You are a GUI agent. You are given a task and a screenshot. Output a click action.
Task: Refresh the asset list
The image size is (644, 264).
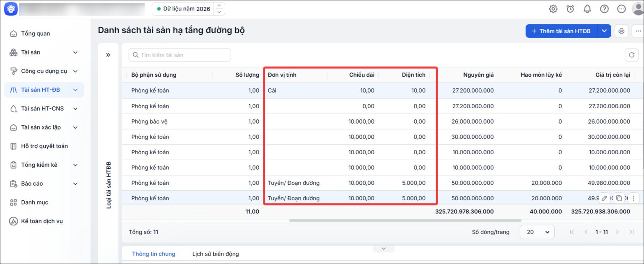tap(631, 55)
